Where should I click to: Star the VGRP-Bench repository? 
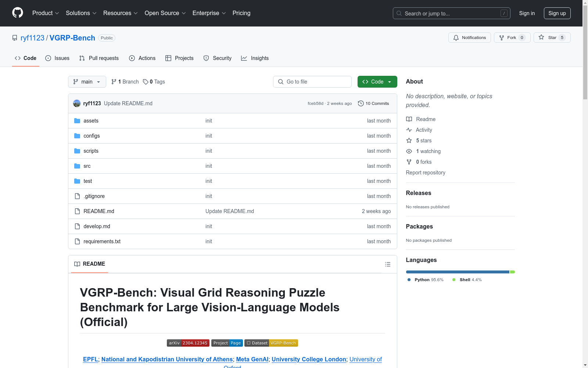tap(552, 38)
